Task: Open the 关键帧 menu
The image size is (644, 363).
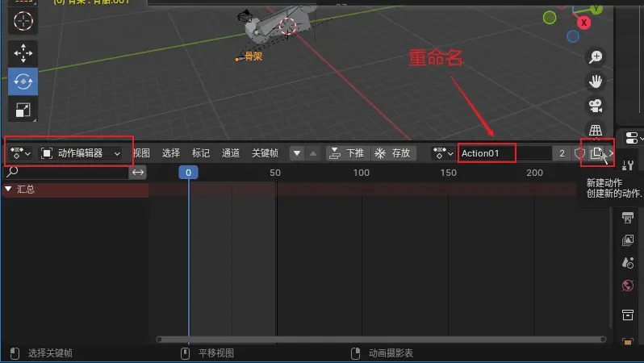Action: pos(265,153)
